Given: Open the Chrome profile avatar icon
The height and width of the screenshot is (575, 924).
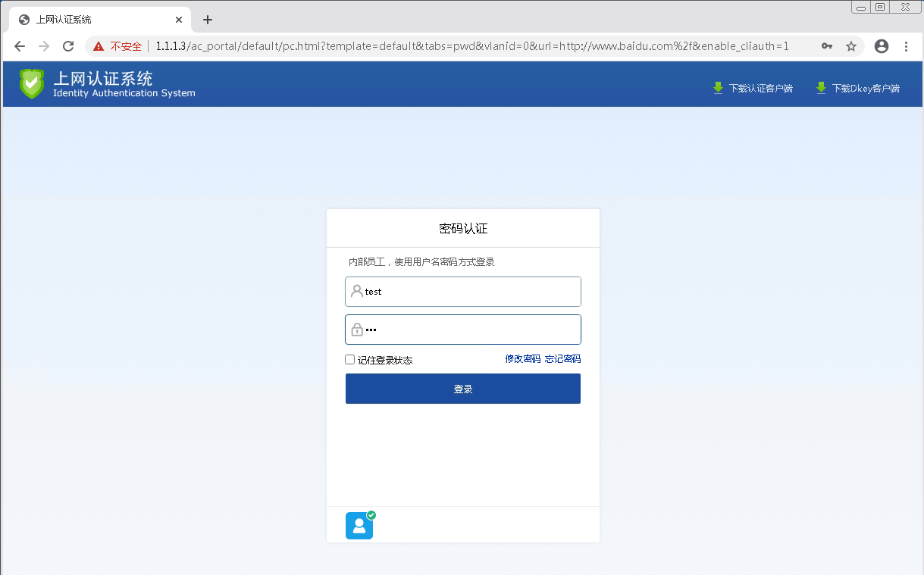Looking at the screenshot, I should [881, 46].
